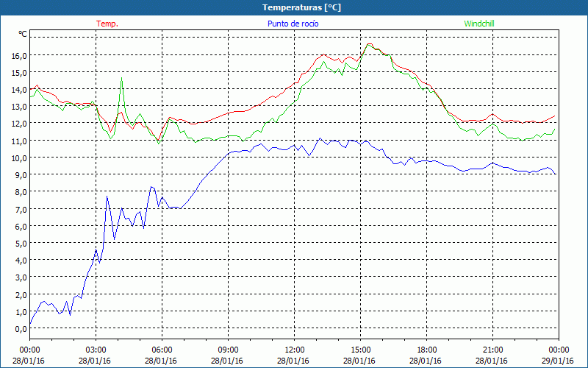Click the 'Temperaturas [°C]' chart title
This screenshot has height=368, width=588.
[x=301, y=7]
